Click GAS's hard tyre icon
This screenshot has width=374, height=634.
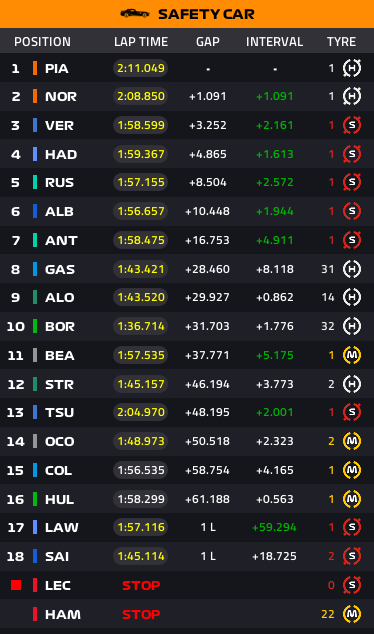(352, 269)
